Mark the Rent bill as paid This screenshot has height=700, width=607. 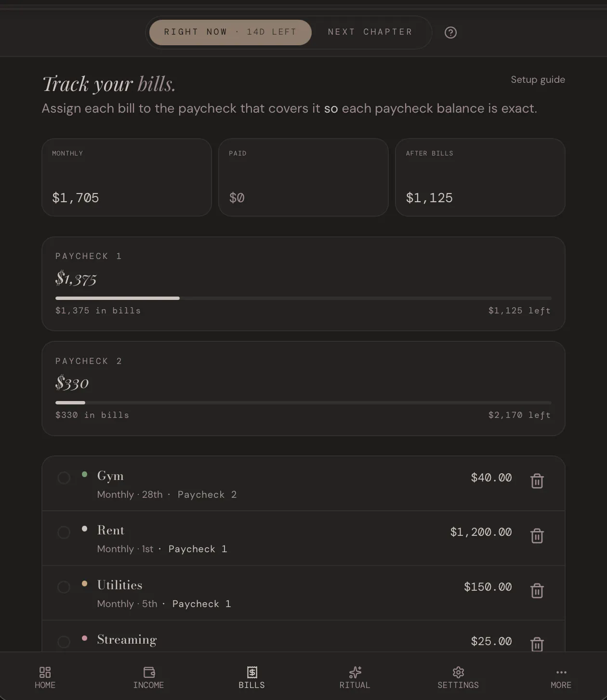(64, 532)
